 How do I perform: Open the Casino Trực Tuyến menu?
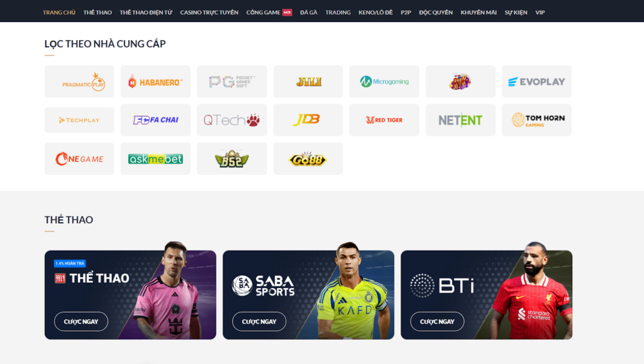click(209, 13)
